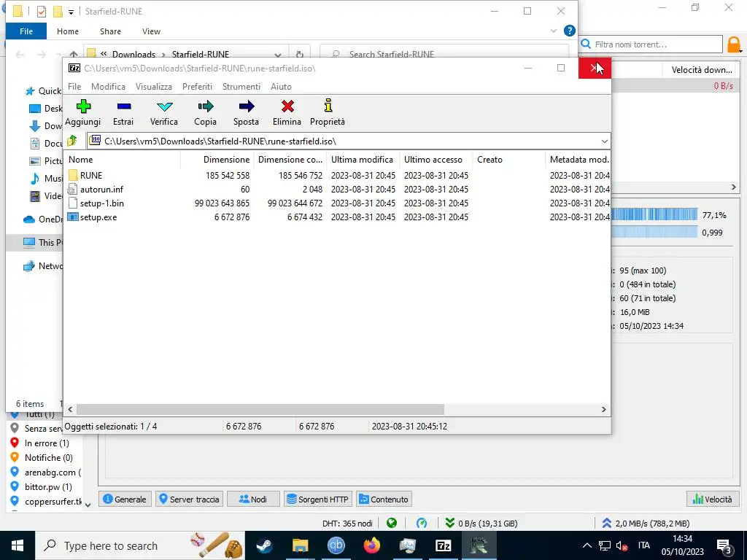The image size is (747, 560).
Task: Open the Visualizza menu
Action: point(153,87)
